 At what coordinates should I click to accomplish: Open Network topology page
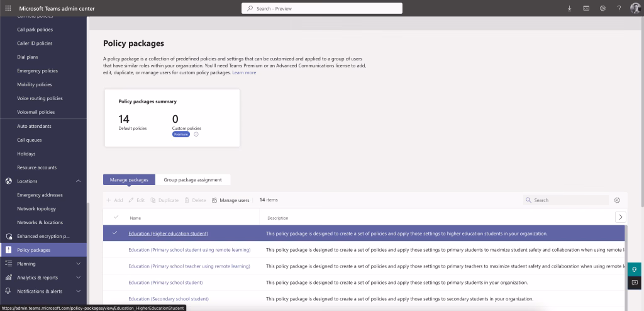click(x=36, y=208)
